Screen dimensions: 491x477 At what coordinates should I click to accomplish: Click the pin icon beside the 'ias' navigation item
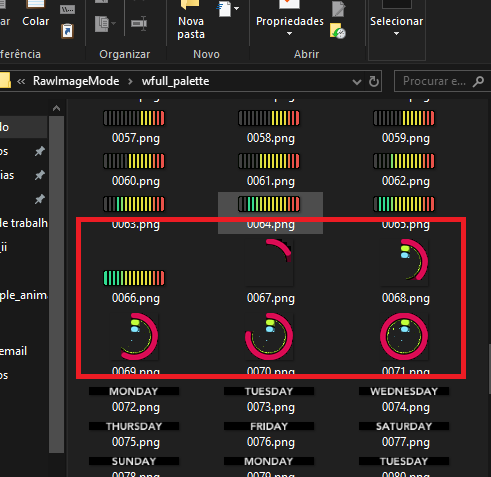click(40, 175)
